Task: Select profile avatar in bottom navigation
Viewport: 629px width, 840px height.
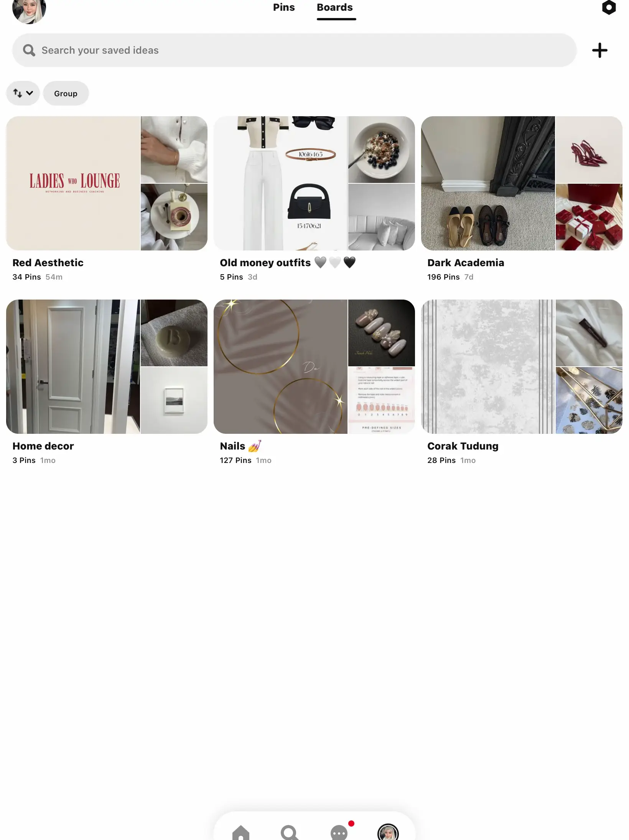Action: click(388, 832)
